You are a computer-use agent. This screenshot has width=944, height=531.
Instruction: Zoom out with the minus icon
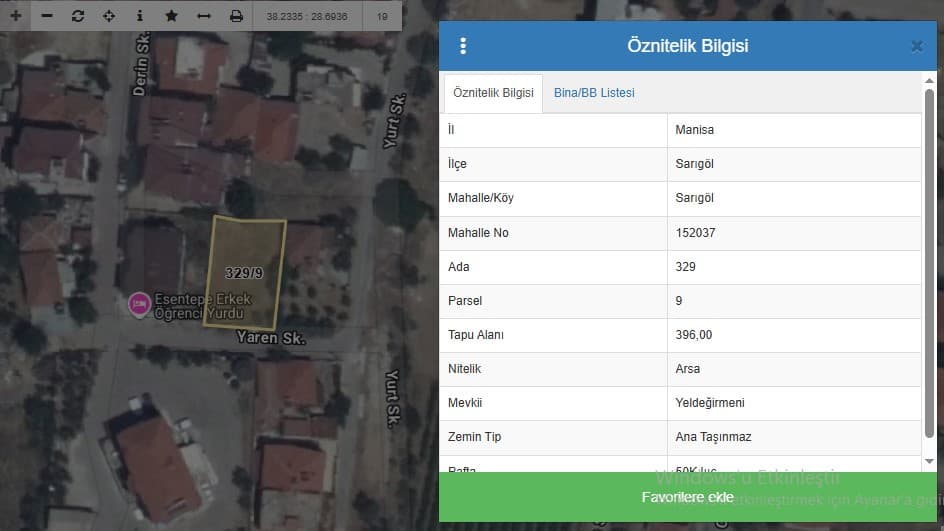point(47,16)
